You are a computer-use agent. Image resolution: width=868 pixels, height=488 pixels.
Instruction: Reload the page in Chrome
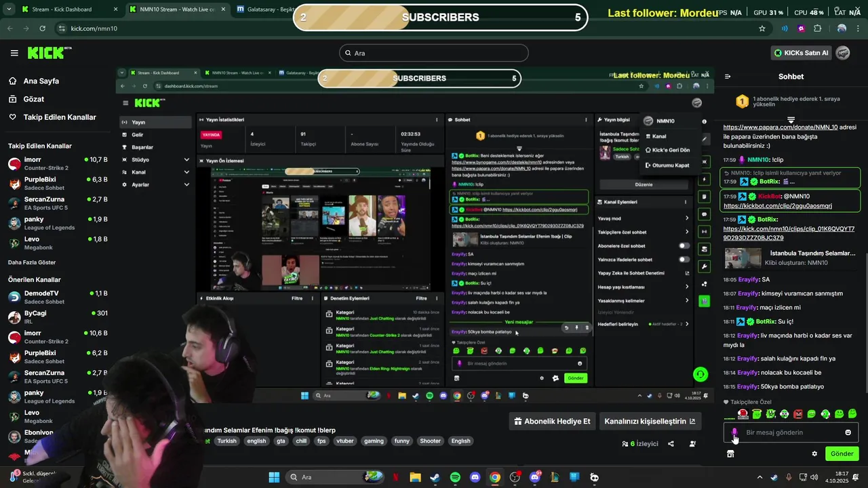click(x=42, y=28)
